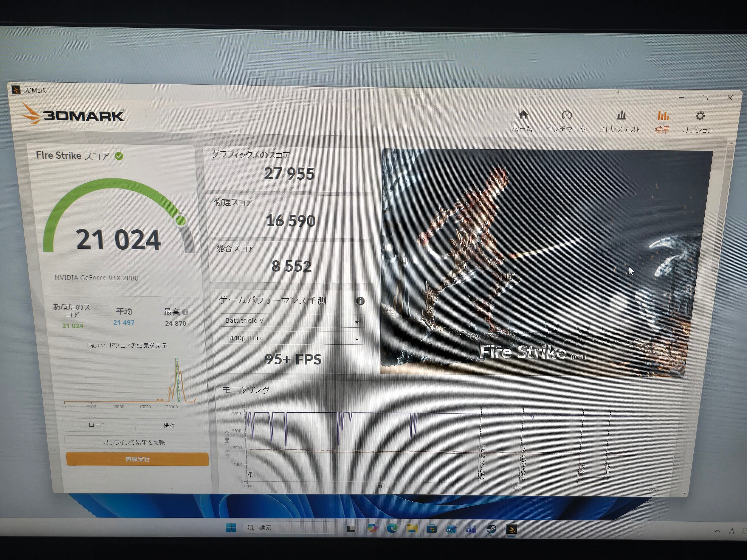
Task: Click the ロード load button
Action: pyautogui.click(x=97, y=425)
